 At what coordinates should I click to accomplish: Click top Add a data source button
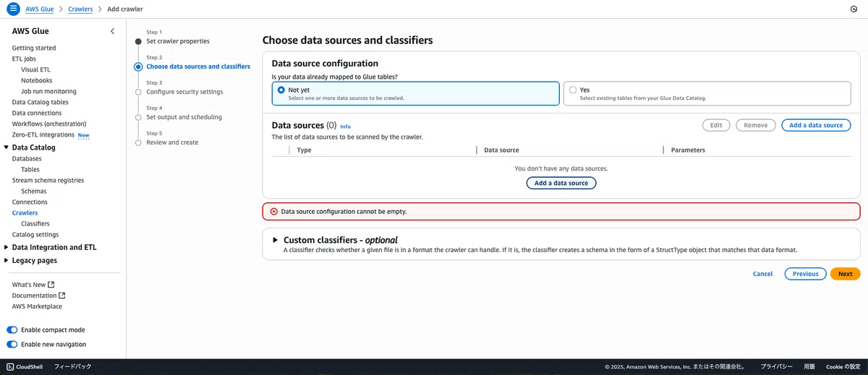point(816,125)
